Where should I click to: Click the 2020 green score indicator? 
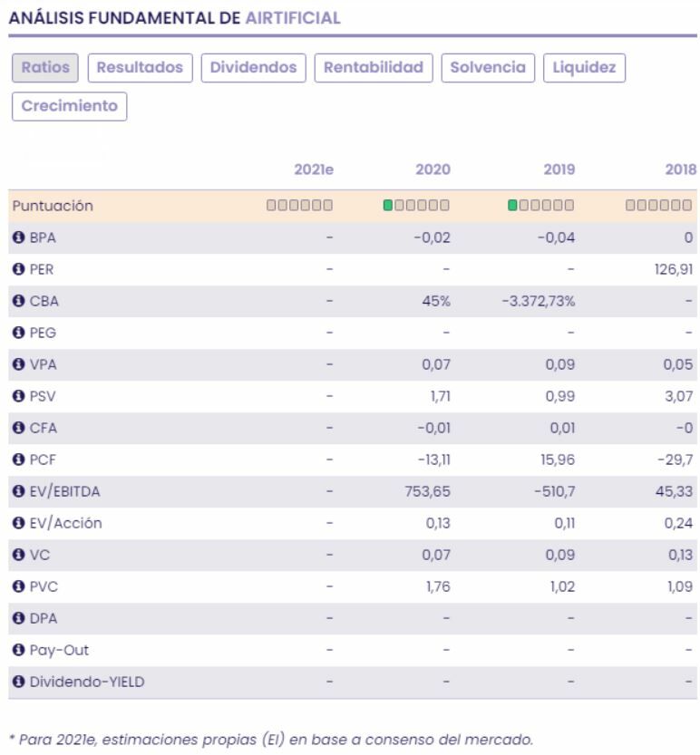[x=388, y=206]
